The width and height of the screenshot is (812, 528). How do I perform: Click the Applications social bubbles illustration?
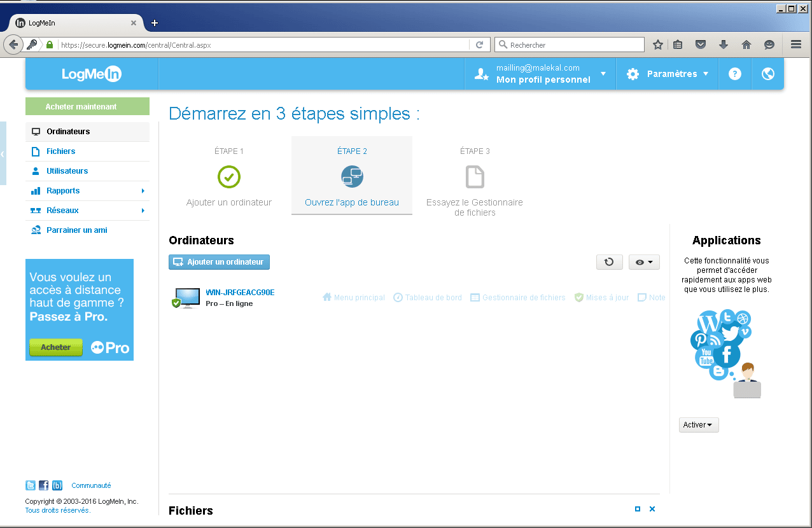(x=726, y=354)
